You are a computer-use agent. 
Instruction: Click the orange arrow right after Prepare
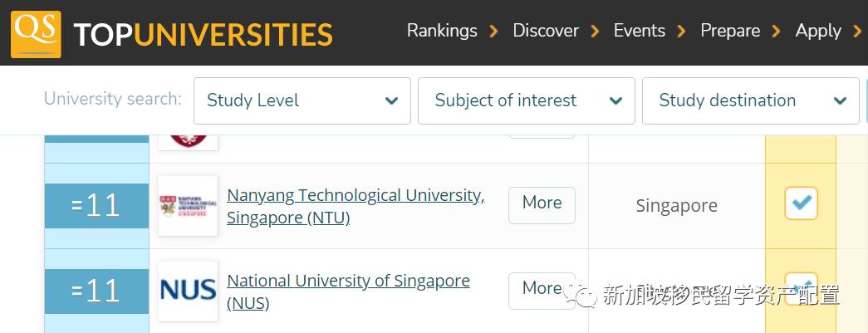777,32
